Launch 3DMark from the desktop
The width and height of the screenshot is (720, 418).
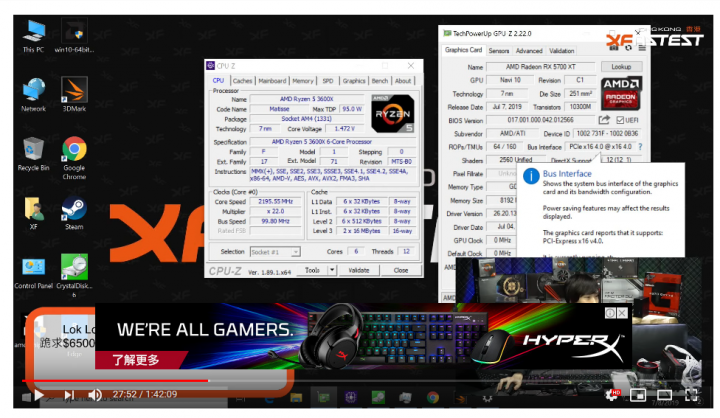coord(74,95)
